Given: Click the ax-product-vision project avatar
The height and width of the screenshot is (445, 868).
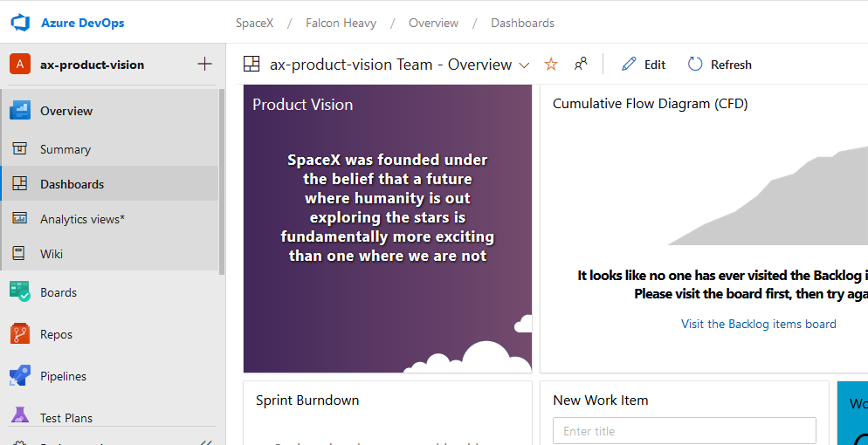Looking at the screenshot, I should pyautogui.click(x=20, y=65).
